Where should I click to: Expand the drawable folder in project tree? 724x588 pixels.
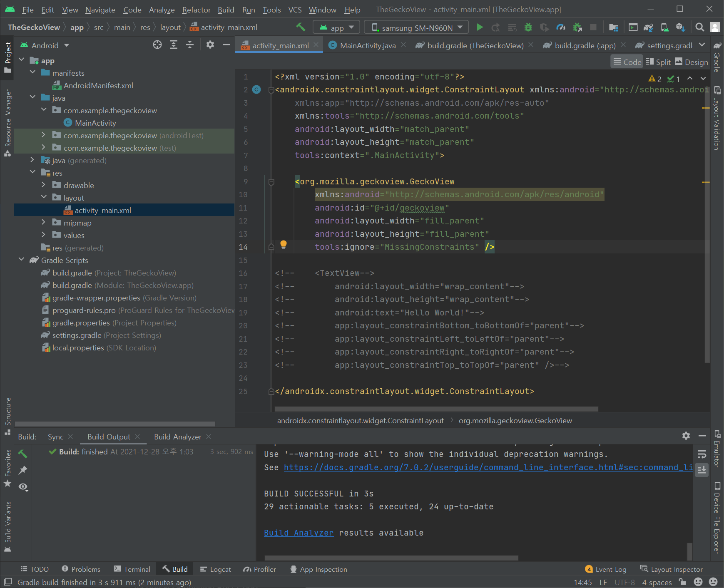coord(44,185)
